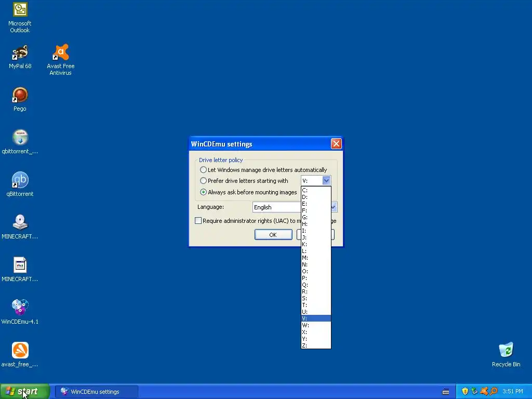Pick G: in the drive letter list

[316, 217]
